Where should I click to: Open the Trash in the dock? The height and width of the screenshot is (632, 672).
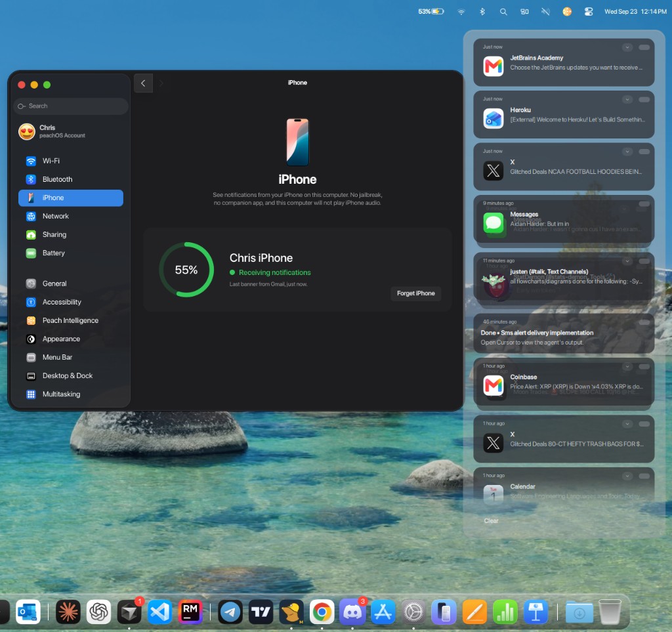click(x=610, y=612)
